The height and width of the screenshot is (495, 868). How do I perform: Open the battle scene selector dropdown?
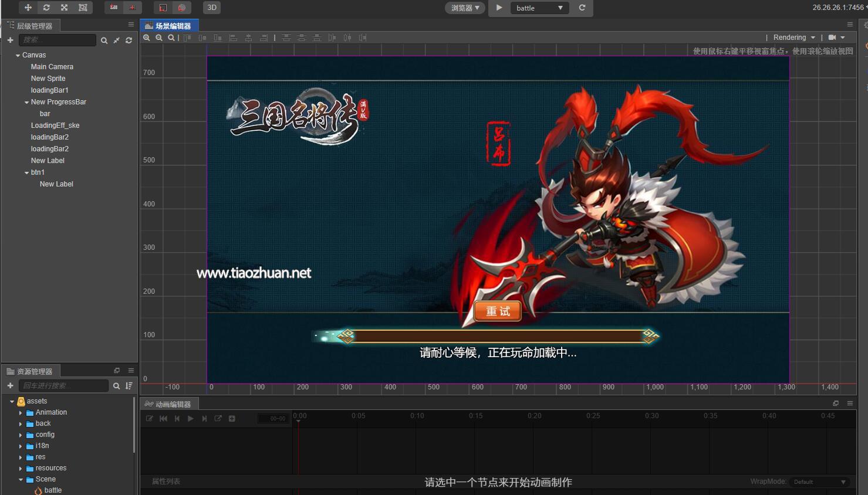tap(540, 8)
